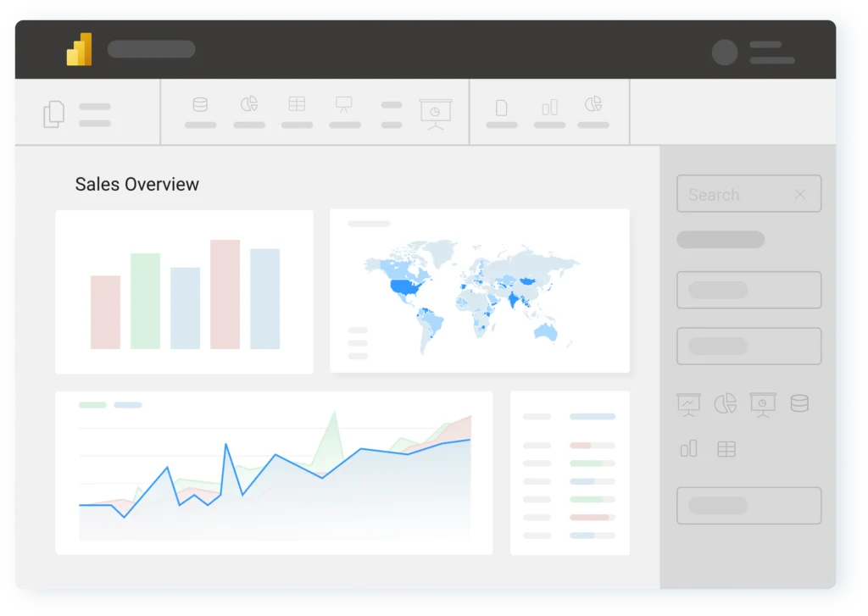Click the copy pages icon in ribbon
This screenshot has height=616, width=868.
(x=53, y=114)
